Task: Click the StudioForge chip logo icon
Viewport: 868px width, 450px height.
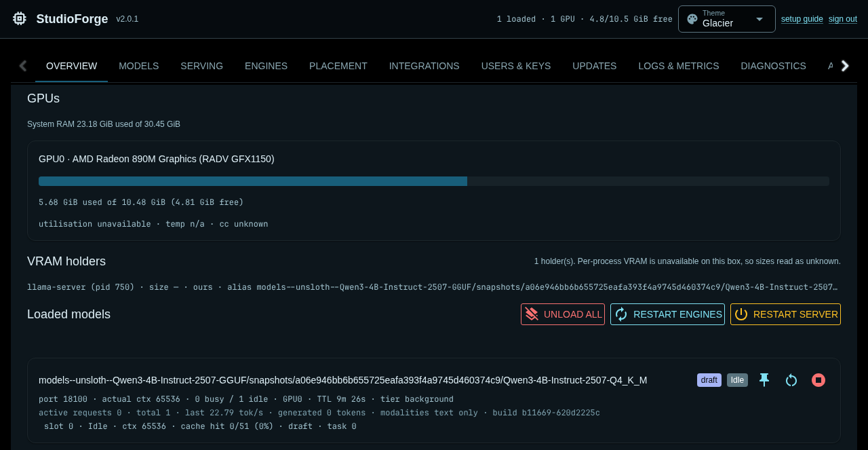Action: (x=20, y=19)
